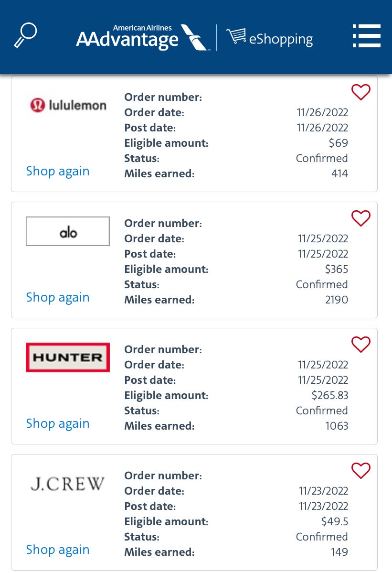
Task: Shop again at HUNTER
Action: pos(57,423)
